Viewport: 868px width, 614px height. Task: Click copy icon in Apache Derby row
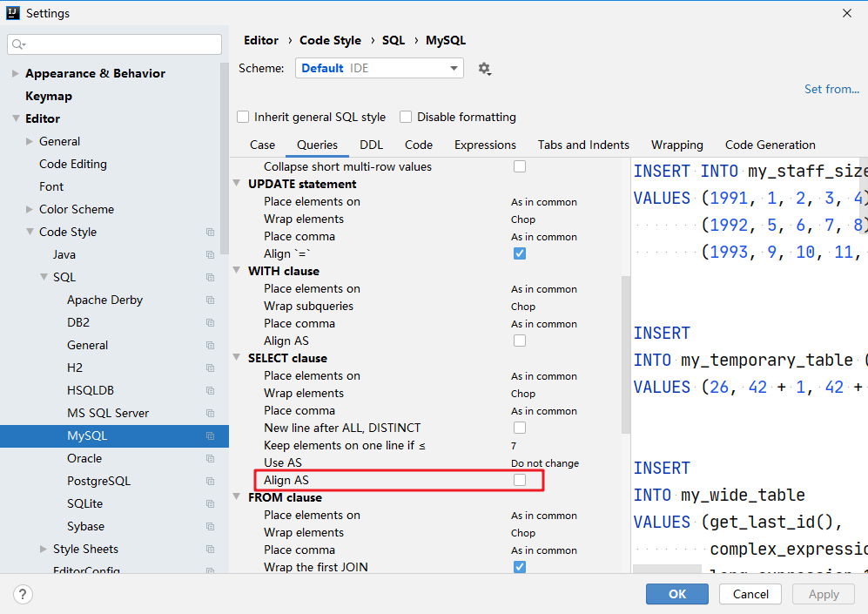[211, 300]
